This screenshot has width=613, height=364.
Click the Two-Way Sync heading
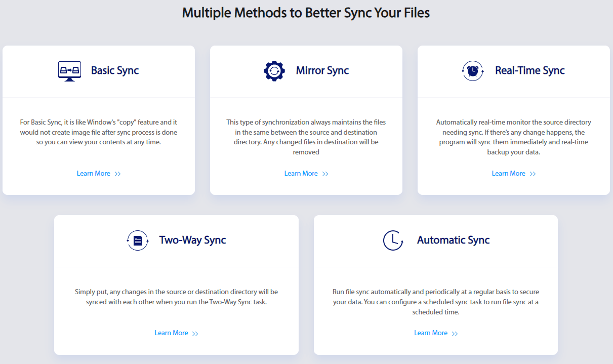[x=192, y=240]
